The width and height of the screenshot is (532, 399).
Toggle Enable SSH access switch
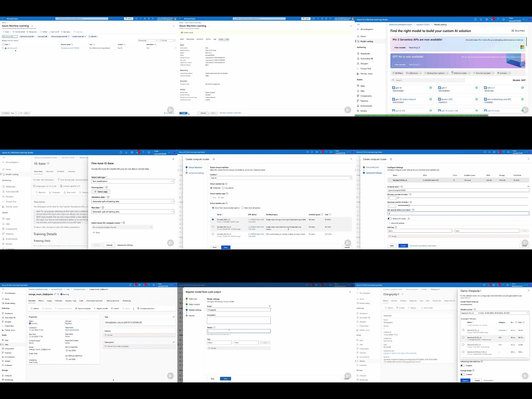pos(390,219)
